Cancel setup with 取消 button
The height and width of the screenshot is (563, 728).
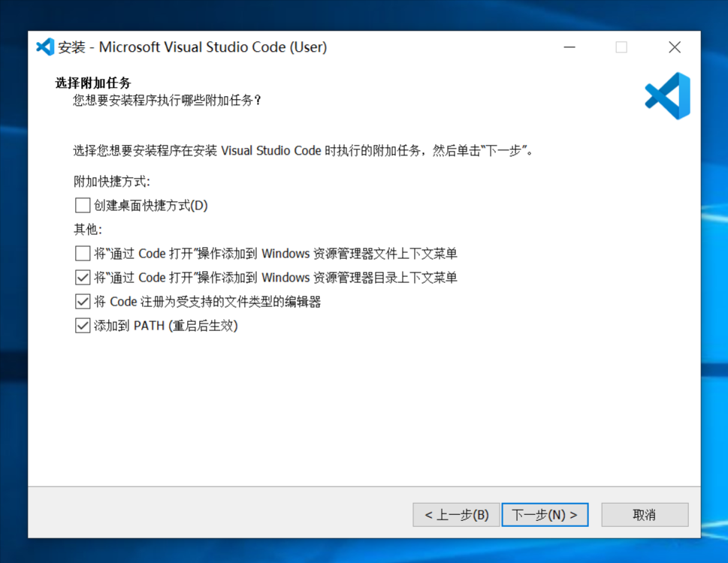point(645,515)
